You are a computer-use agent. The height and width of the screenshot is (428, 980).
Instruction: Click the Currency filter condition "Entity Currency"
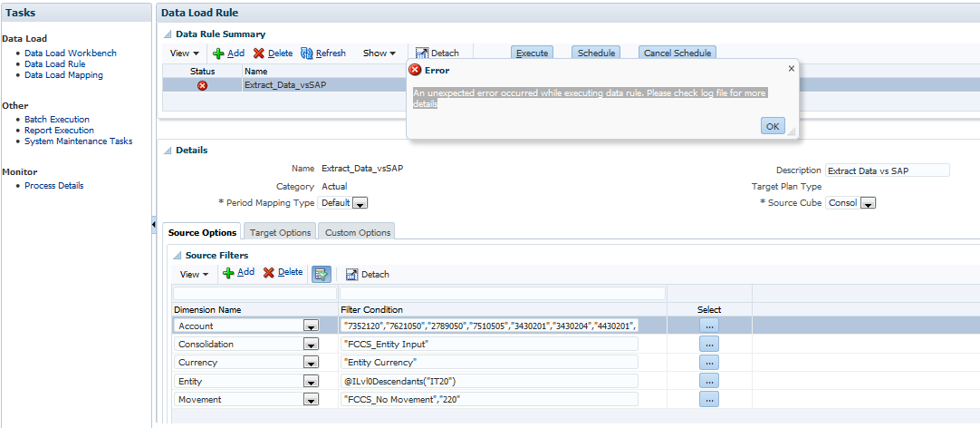(x=489, y=363)
